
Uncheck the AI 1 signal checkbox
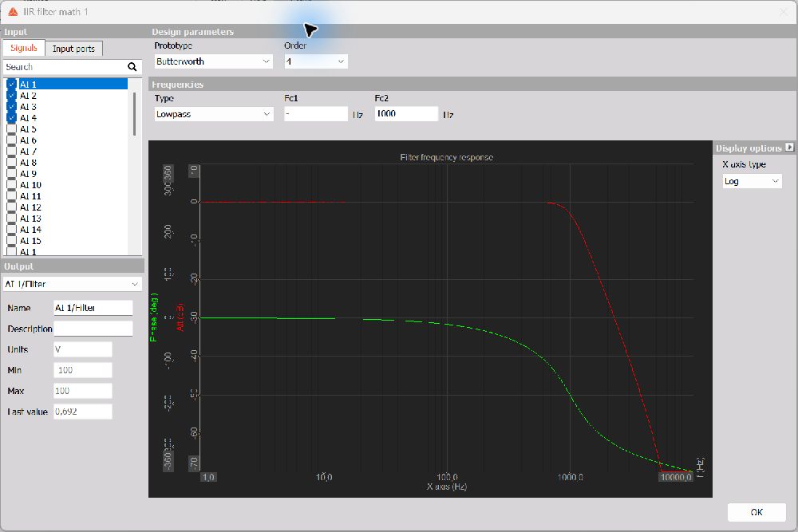pyautogui.click(x=12, y=85)
